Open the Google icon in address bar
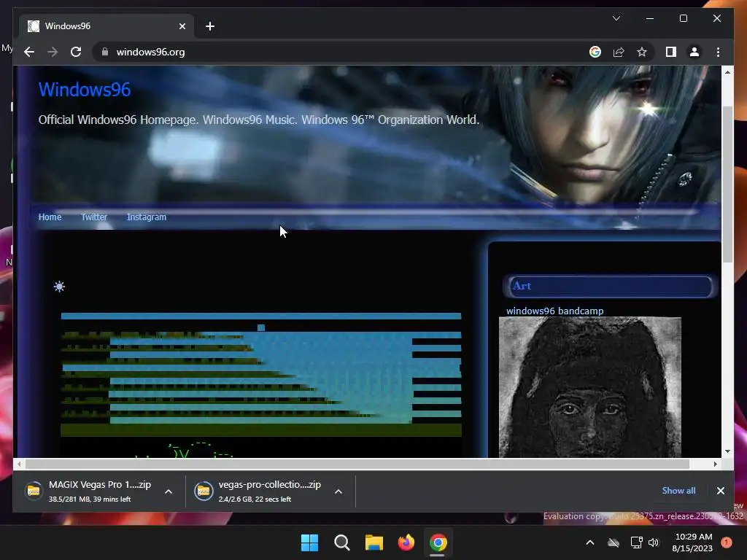747x560 pixels. click(x=595, y=52)
